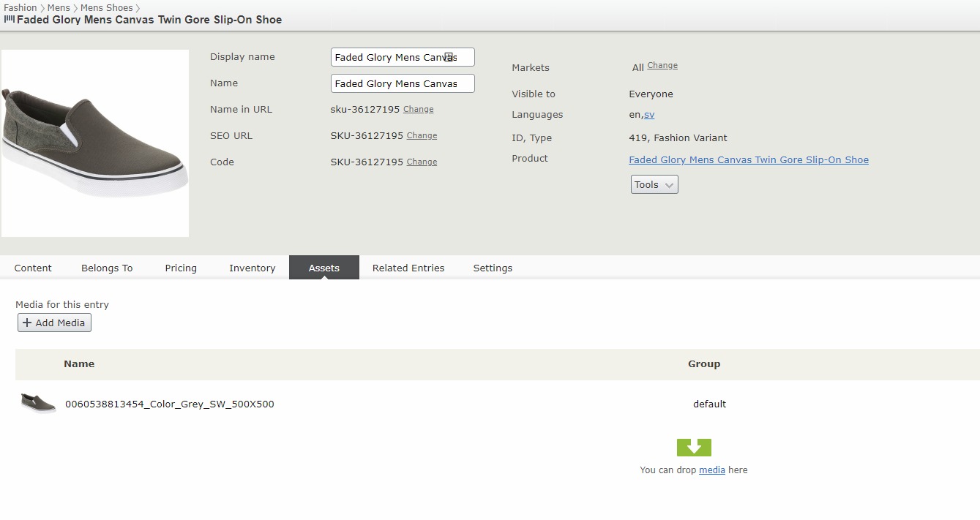Click the green download arrow drop icon

click(x=694, y=447)
